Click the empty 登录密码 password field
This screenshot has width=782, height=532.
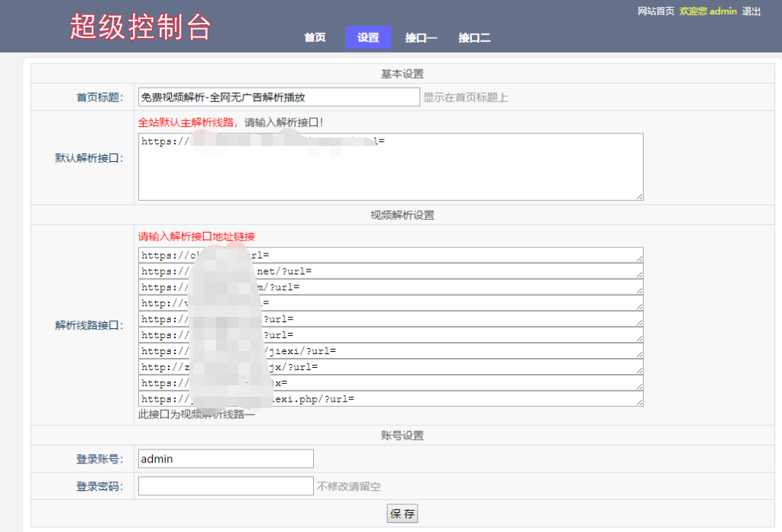(225, 485)
